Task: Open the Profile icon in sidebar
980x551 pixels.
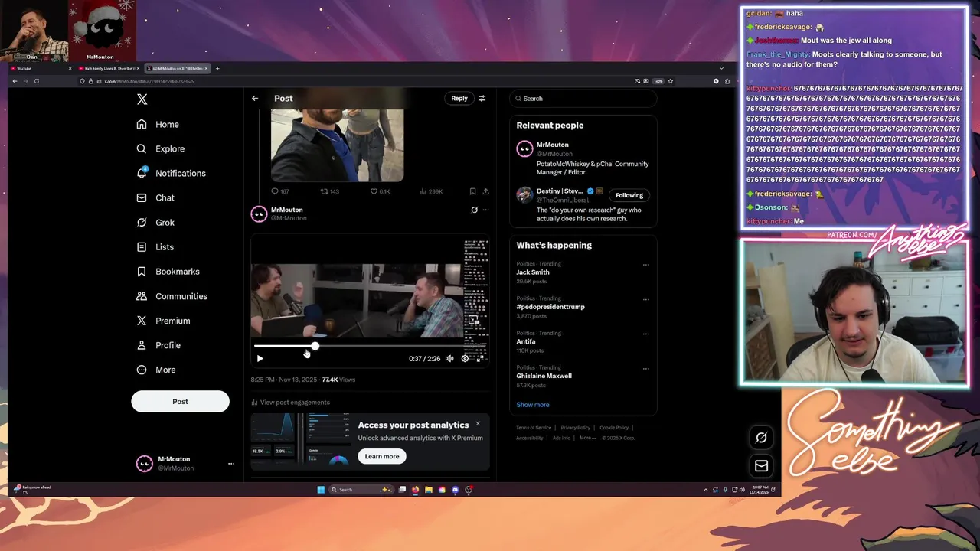Action: coord(142,345)
